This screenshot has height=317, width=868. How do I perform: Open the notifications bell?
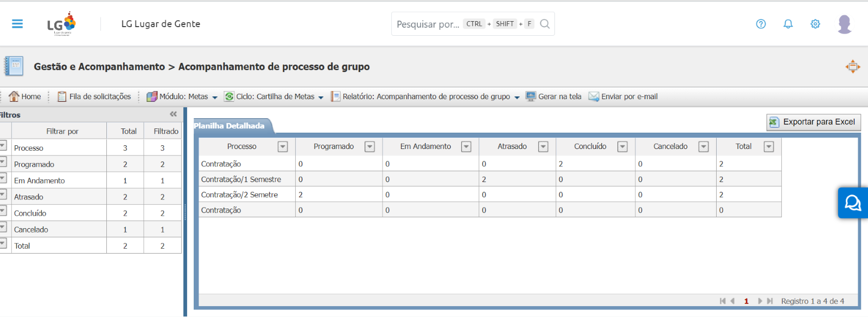point(788,24)
